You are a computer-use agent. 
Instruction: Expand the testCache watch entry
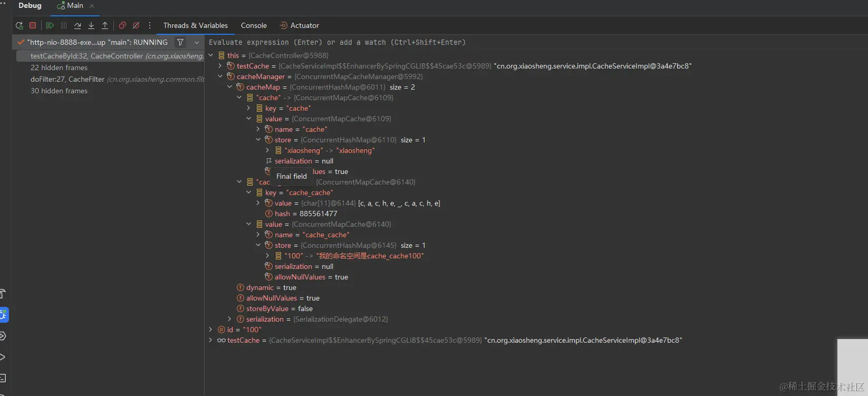click(x=211, y=340)
